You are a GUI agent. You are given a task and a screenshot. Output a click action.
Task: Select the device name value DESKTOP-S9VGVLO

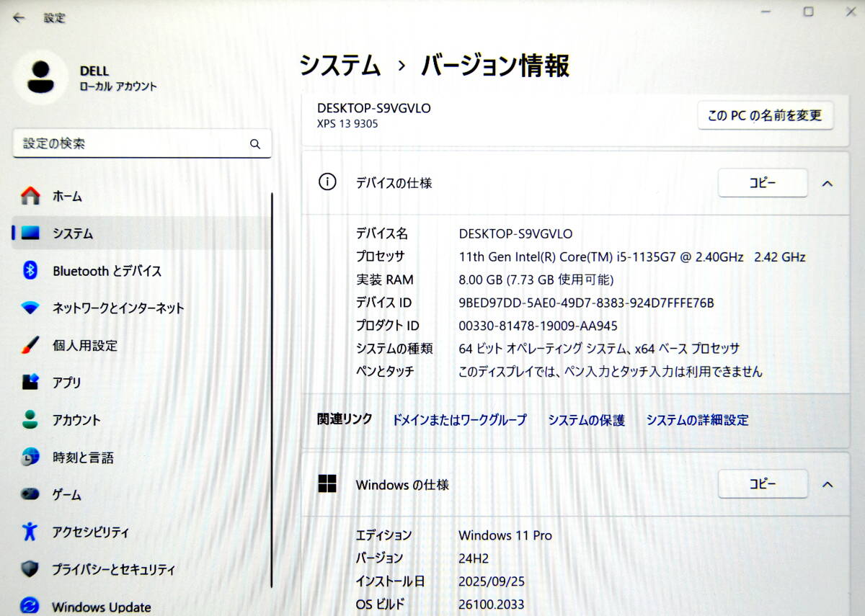pyautogui.click(x=515, y=233)
